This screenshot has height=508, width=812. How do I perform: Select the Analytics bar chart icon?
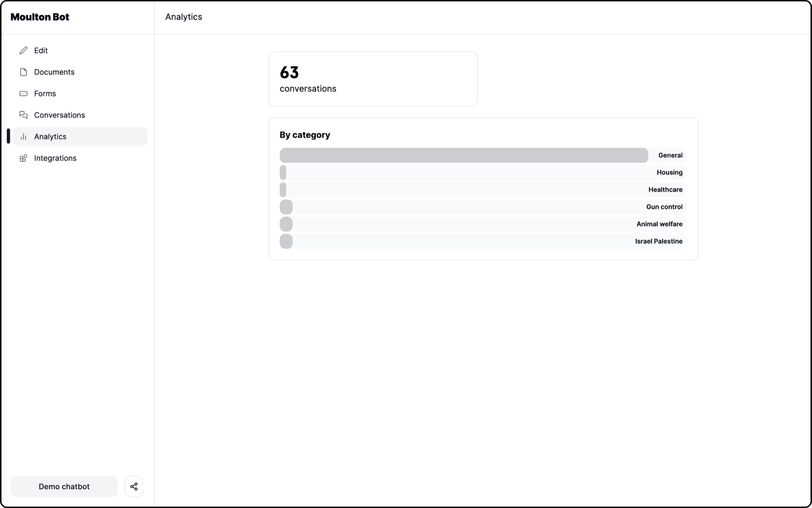click(24, 137)
